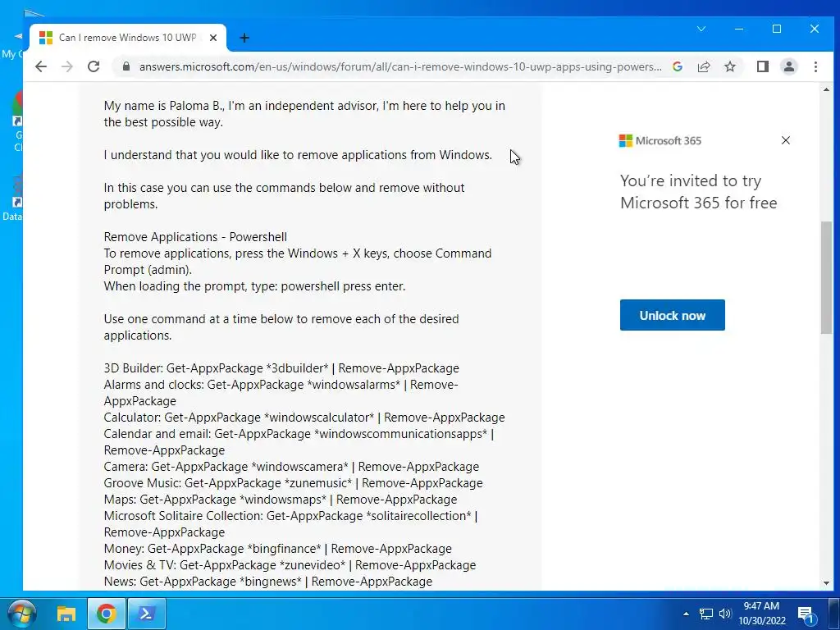Screen dimensions: 840x630
Task: Open the Windows Start menu
Action: coord(21,614)
